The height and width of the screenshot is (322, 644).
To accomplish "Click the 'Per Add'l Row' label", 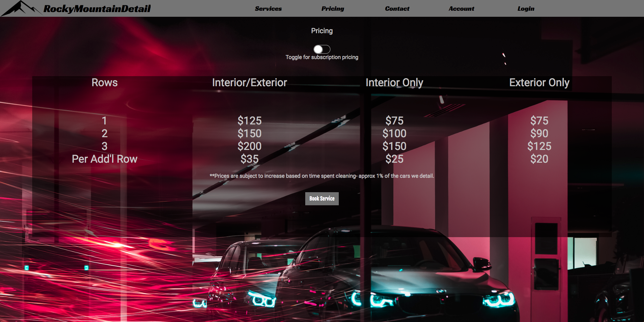I will pos(105,159).
